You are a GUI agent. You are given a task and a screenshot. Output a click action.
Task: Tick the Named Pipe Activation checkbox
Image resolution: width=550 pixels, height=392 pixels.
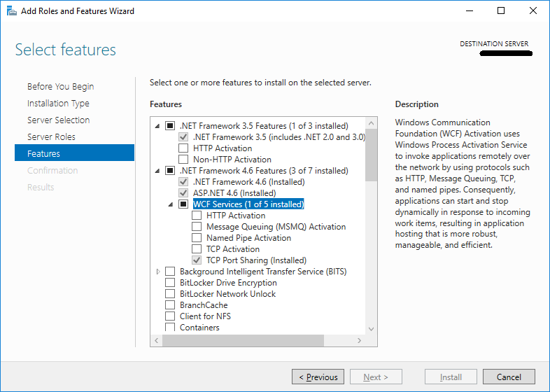click(x=197, y=238)
